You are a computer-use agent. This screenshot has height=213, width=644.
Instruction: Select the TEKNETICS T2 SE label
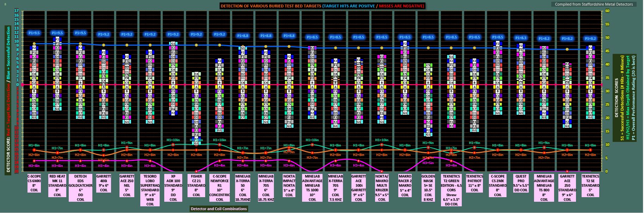[x=590, y=185]
